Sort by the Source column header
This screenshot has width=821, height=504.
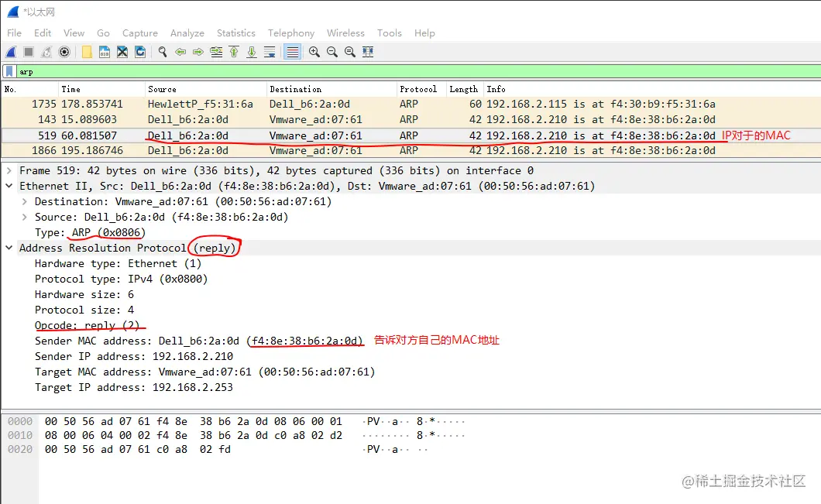[206, 90]
